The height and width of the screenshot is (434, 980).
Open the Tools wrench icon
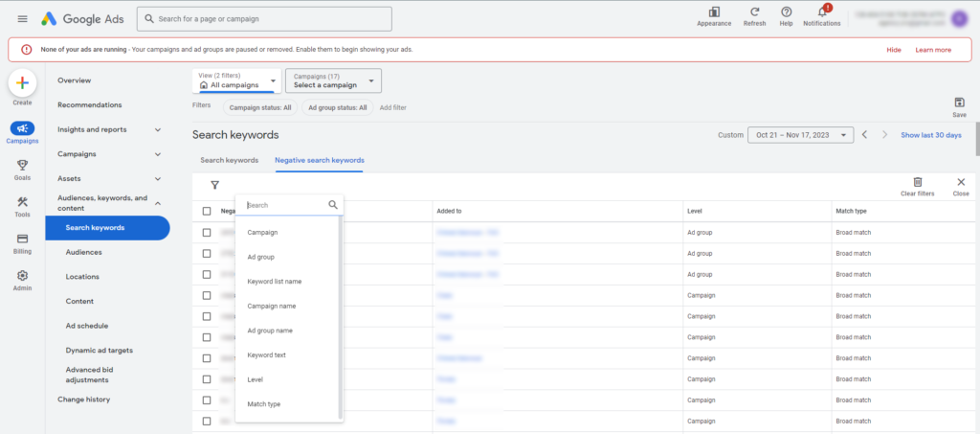(23, 201)
